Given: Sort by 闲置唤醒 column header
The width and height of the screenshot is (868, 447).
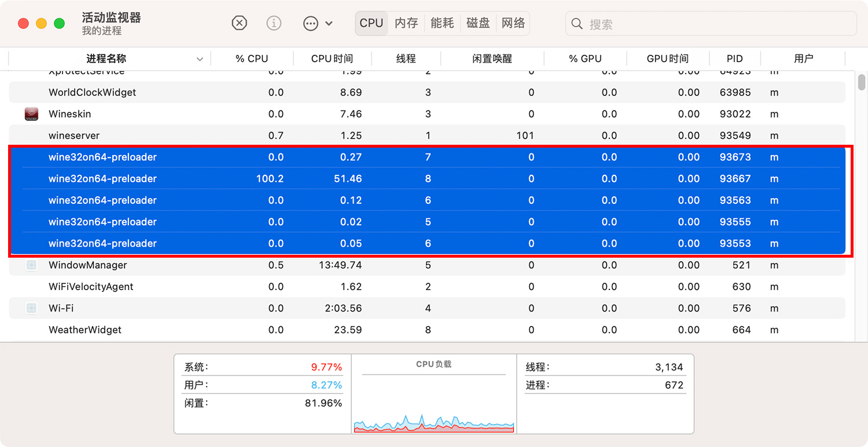Looking at the screenshot, I should pyautogui.click(x=492, y=58).
